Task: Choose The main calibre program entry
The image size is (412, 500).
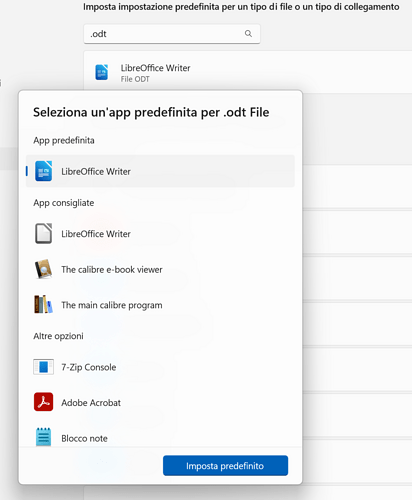Action: 160,305
